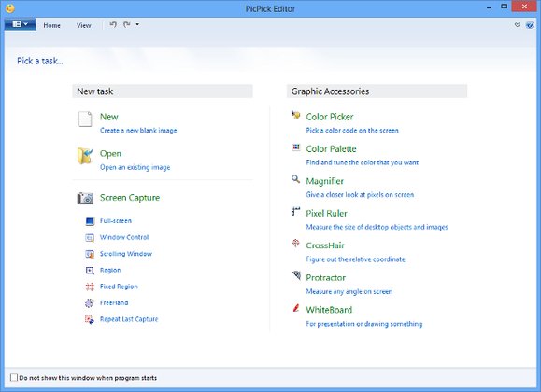This screenshot has height=392, width=541.
Task: Click the Magnifier glass icon
Action: tap(295, 179)
